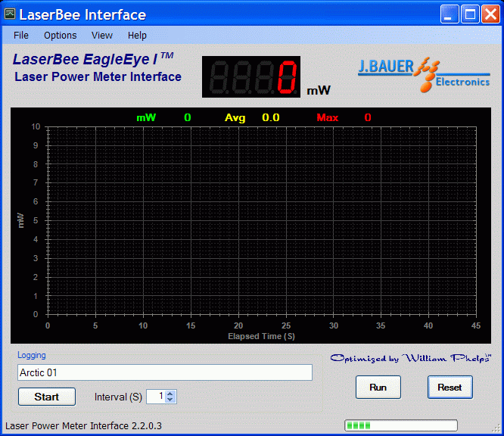Click the LaserBee app icon in title bar
Image resolution: width=504 pixels, height=436 pixels.
point(11,14)
